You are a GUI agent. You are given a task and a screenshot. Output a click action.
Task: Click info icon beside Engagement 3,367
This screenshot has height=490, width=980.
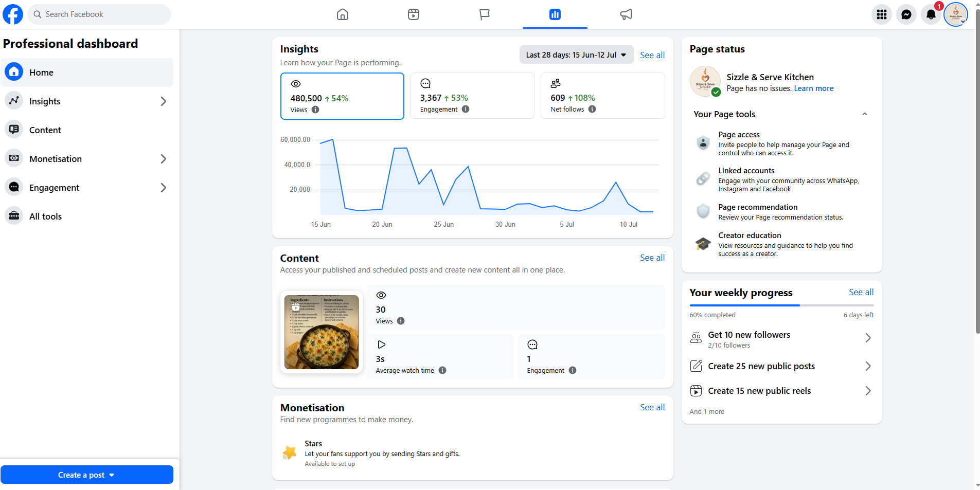pos(466,109)
